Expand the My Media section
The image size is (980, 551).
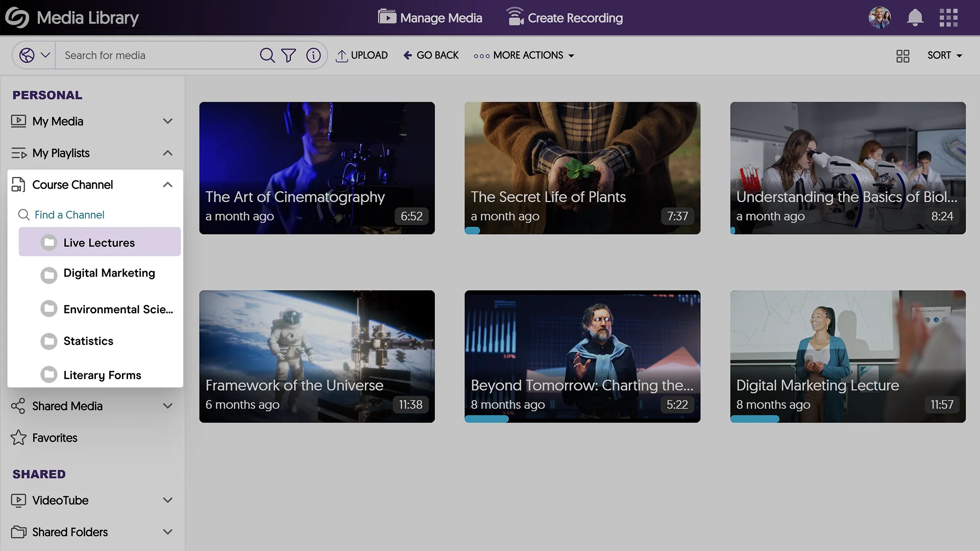pyautogui.click(x=167, y=121)
